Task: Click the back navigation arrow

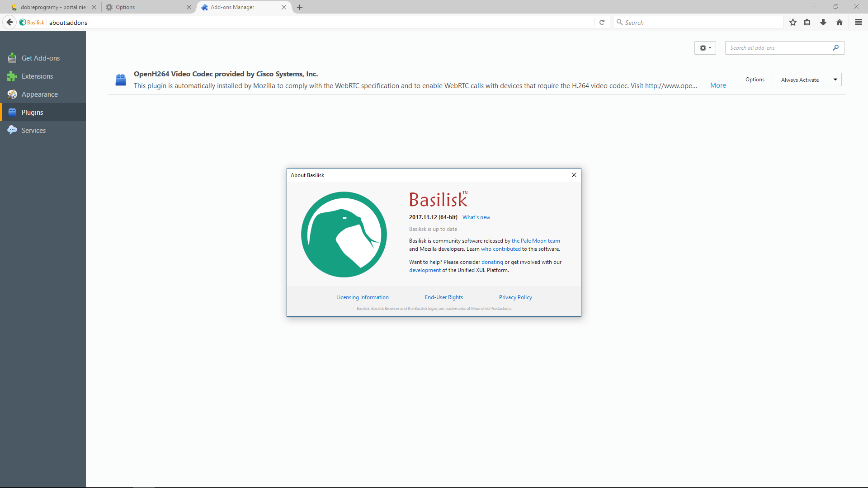Action: click(9, 22)
